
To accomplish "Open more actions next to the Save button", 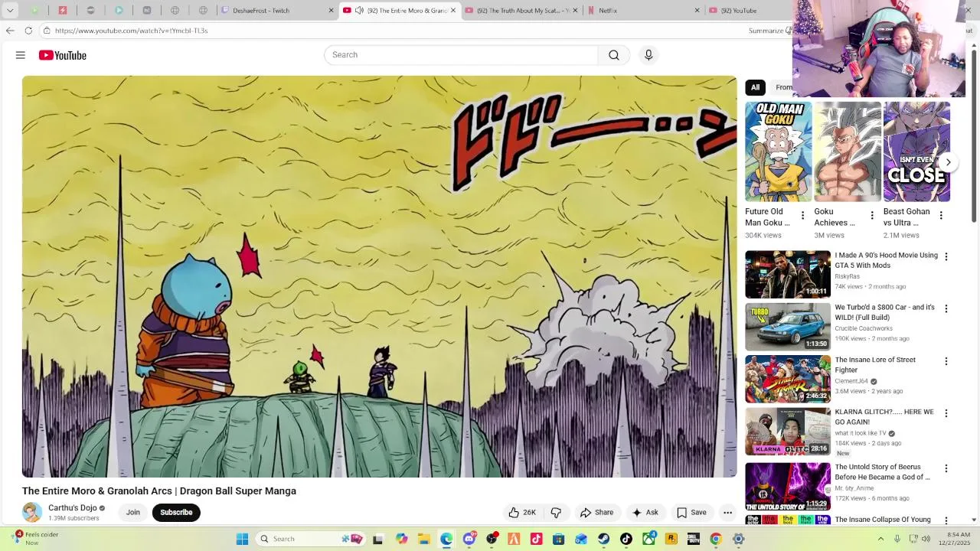I will click(x=728, y=513).
